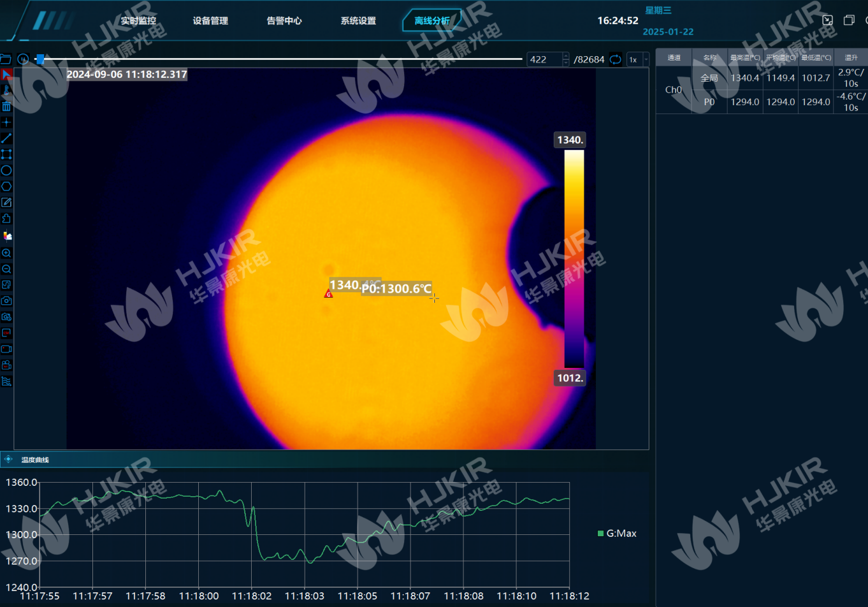The height and width of the screenshot is (607, 868).
Task: Switch to the 告警中心 tab
Action: click(x=284, y=21)
